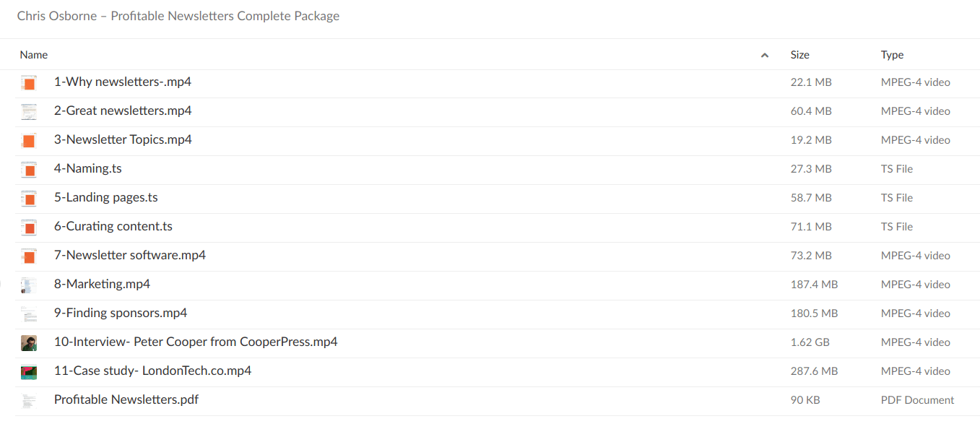Click the icon beside 5-Landing pages.ts

pyautogui.click(x=28, y=198)
